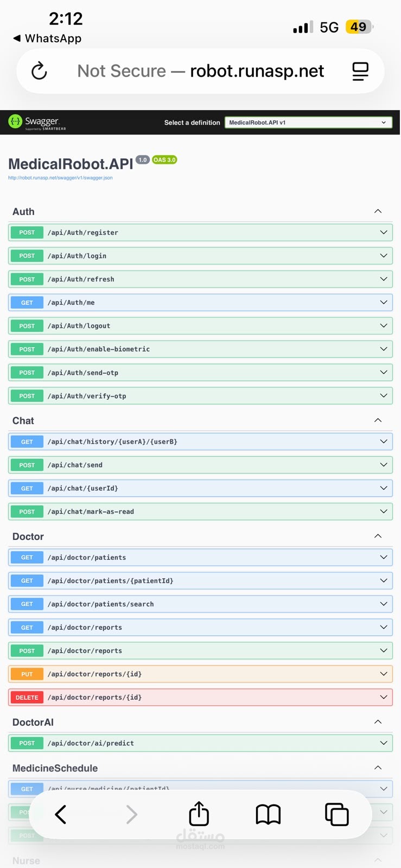Screen dimensions: 401x868
Task: Open the /api/chat/mark-as-read endpoint path
Action: 91,512
